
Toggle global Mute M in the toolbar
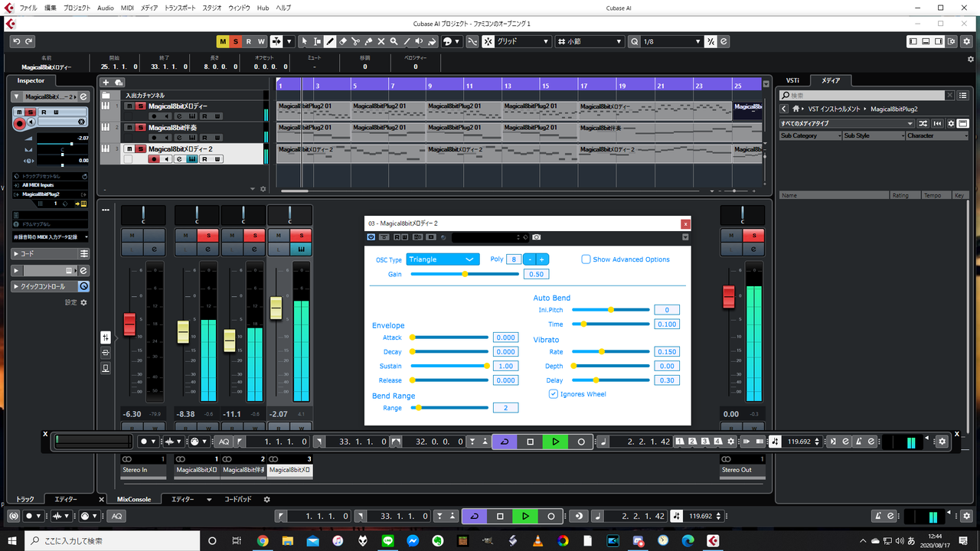[223, 41]
